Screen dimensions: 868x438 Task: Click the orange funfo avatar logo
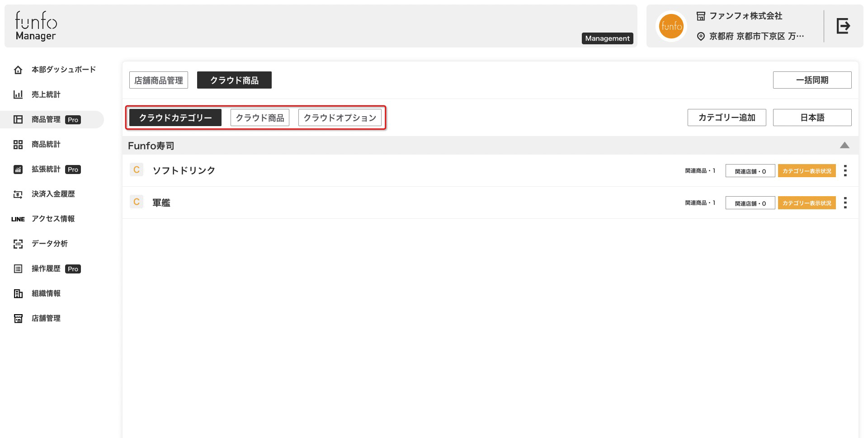pos(671,26)
